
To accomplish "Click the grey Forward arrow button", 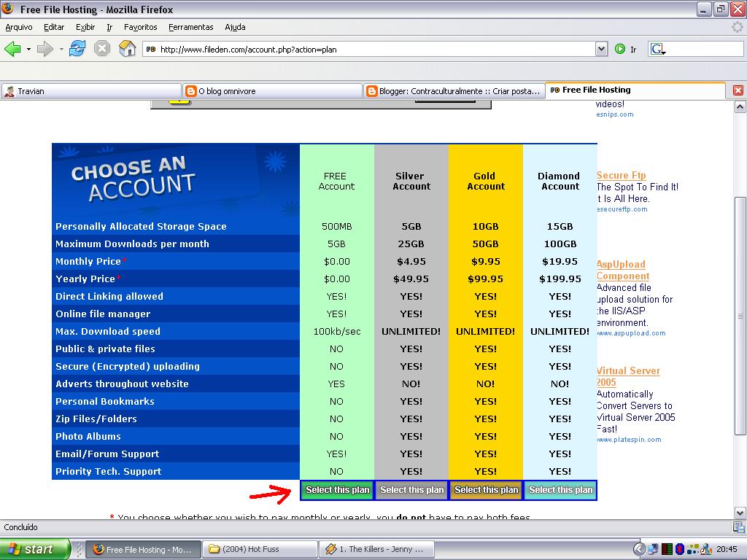I will coord(44,49).
